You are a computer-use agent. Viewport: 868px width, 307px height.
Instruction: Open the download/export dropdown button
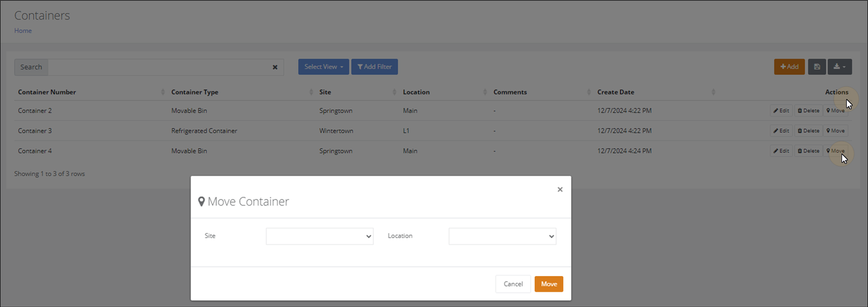click(x=839, y=67)
